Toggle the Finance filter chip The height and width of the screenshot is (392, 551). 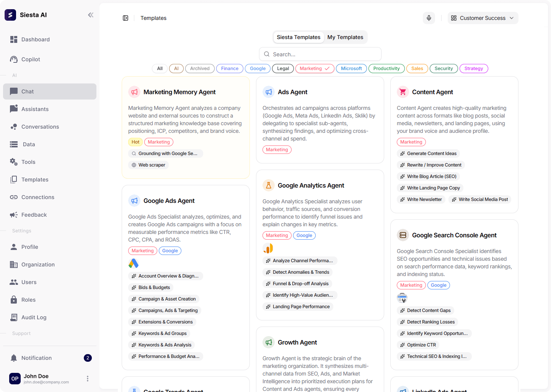pos(230,69)
